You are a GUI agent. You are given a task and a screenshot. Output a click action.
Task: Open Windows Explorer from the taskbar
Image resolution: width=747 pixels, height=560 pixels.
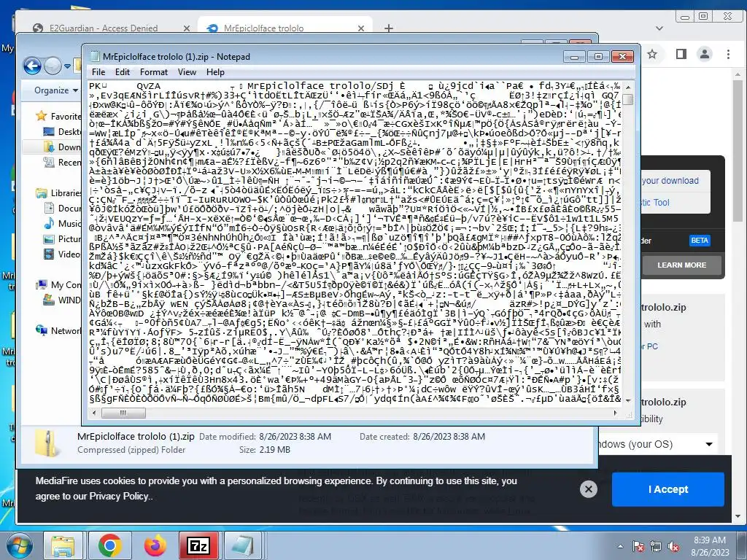[63, 545]
